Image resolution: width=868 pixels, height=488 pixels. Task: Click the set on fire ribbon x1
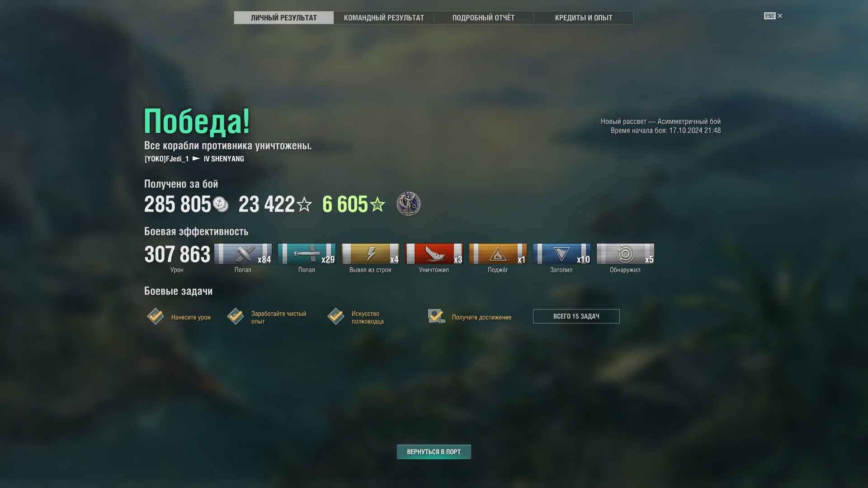click(498, 253)
